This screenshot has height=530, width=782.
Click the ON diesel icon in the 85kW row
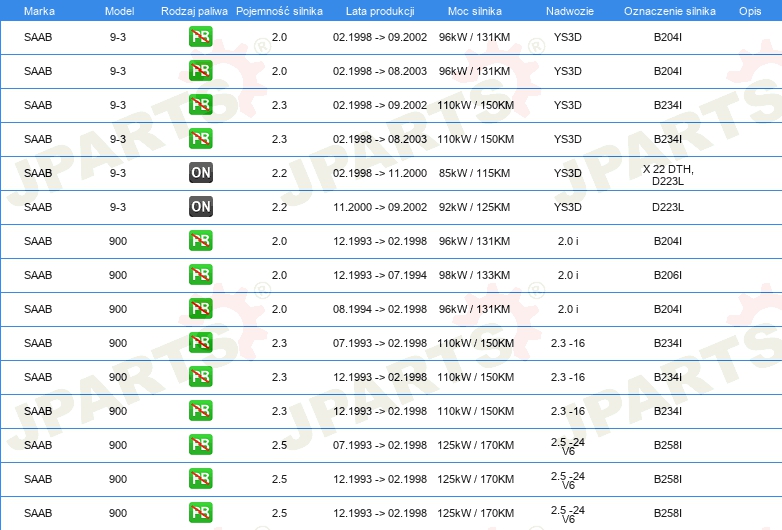pyautogui.click(x=201, y=173)
